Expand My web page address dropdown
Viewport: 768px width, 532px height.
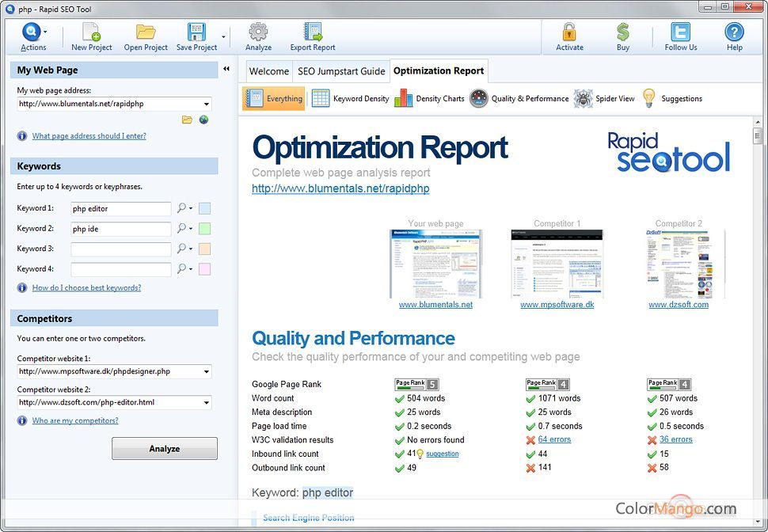coord(207,104)
